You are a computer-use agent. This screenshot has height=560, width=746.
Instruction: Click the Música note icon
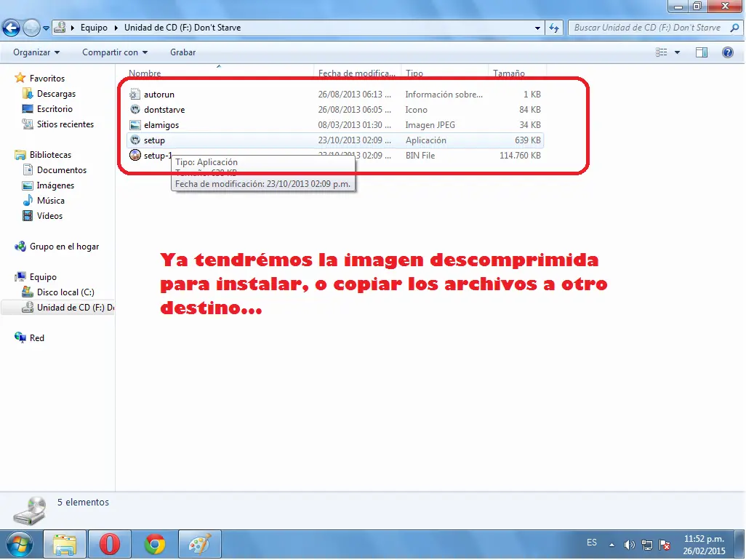tap(28, 200)
